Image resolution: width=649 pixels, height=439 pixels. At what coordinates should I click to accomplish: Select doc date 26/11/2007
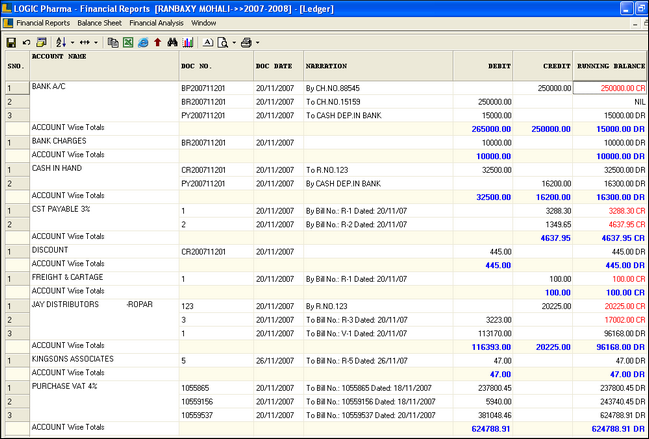tap(275, 361)
